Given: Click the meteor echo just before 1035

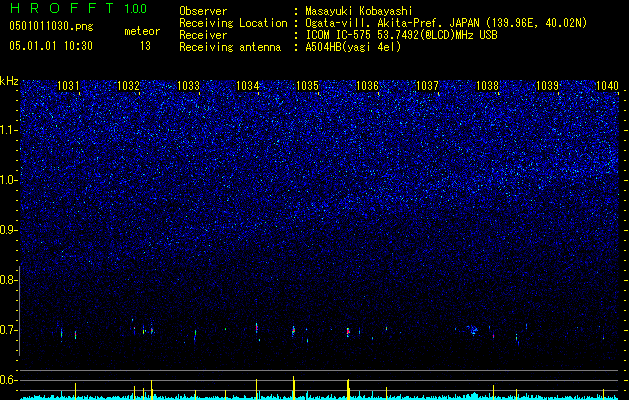Looking at the screenshot, I should point(293,331).
